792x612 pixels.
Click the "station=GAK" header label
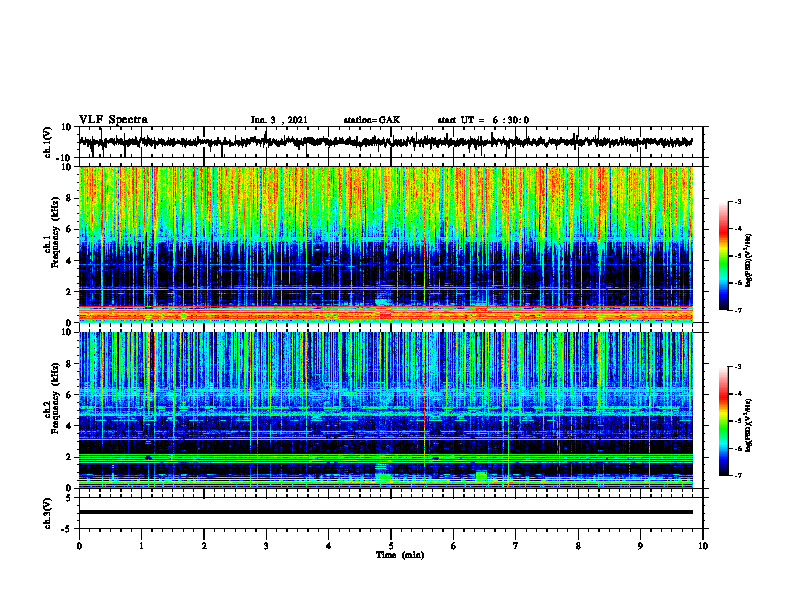372,120
